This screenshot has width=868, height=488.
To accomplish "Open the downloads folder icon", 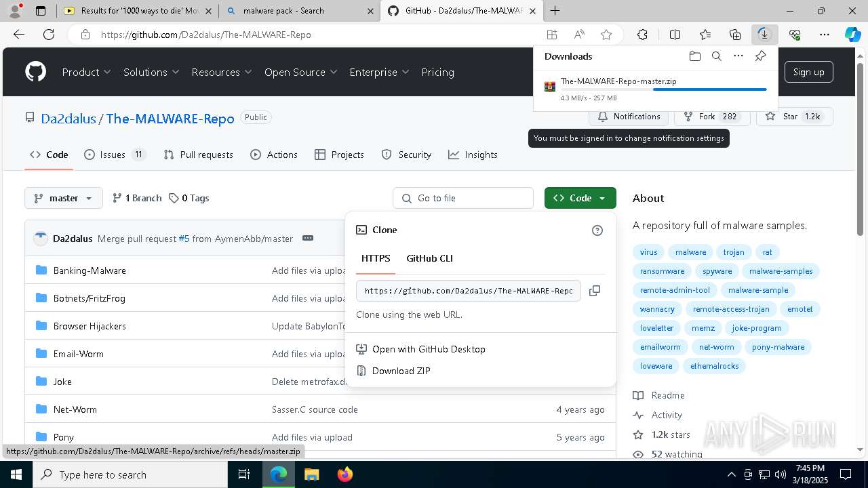I will pos(694,56).
